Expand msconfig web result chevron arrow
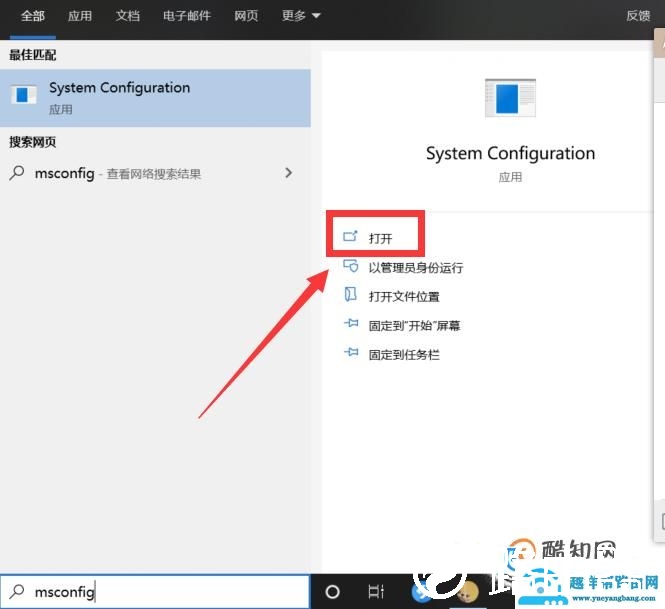665x609 pixels. [x=288, y=173]
